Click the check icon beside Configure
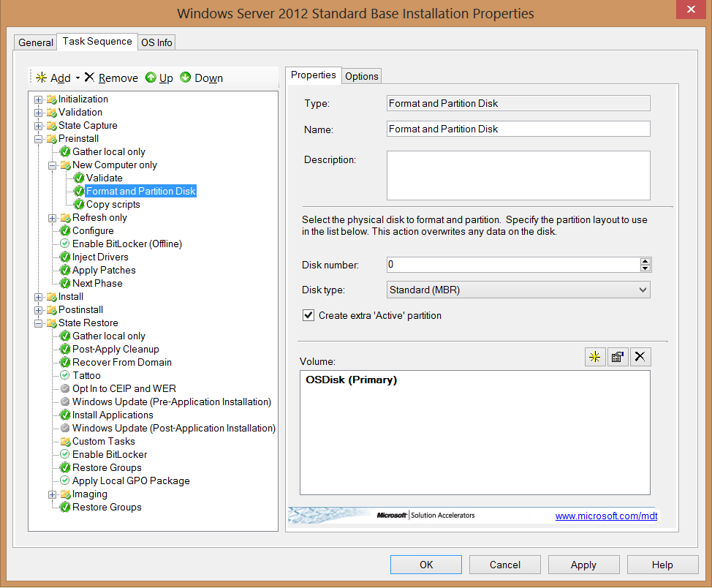This screenshot has width=712, height=588. pyautogui.click(x=65, y=231)
